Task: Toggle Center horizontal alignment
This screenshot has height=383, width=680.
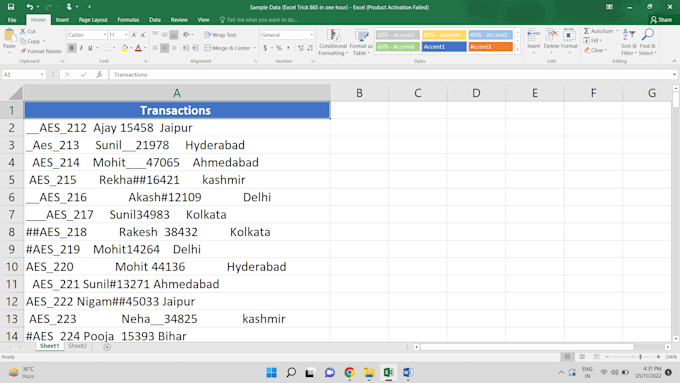Action: coord(164,48)
